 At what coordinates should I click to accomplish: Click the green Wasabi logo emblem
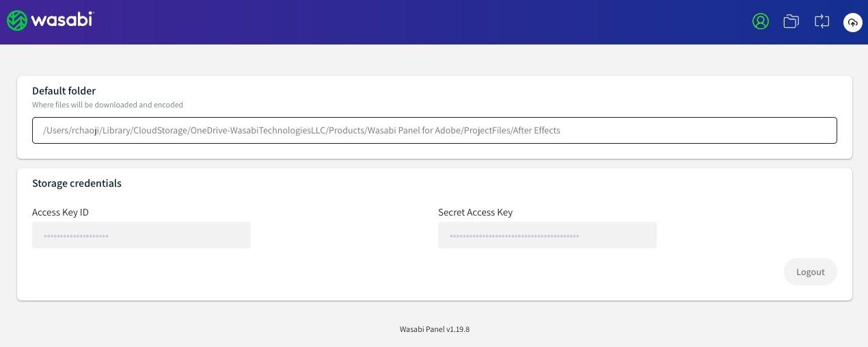(x=17, y=21)
